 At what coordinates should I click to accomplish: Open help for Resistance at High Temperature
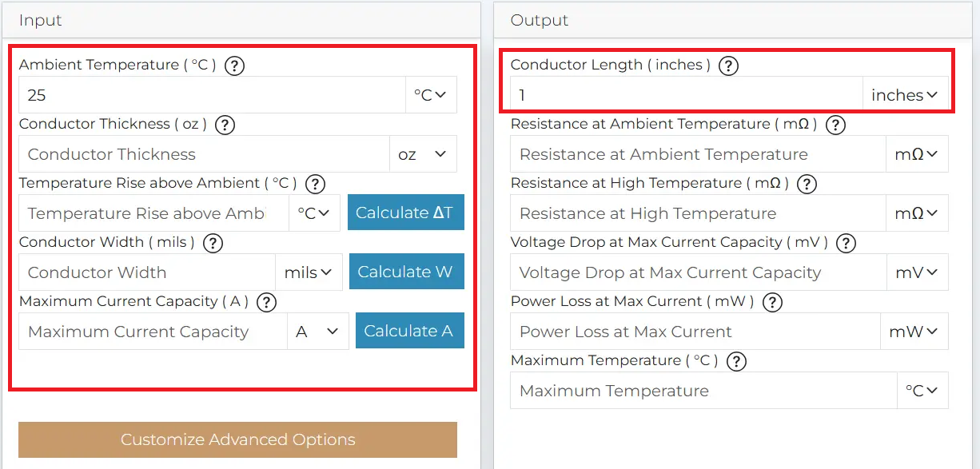point(807,184)
